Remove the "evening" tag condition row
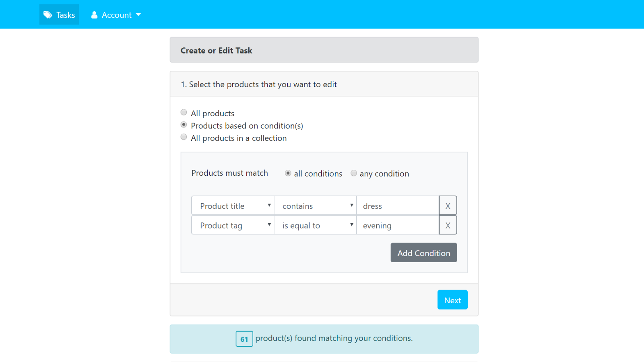 click(x=448, y=225)
